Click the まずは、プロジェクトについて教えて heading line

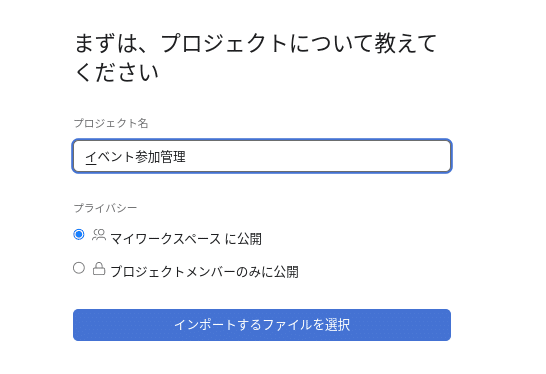pos(255,44)
